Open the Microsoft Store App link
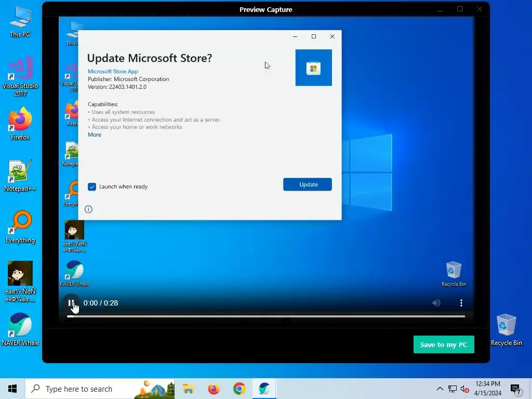The width and height of the screenshot is (532, 399). click(113, 71)
